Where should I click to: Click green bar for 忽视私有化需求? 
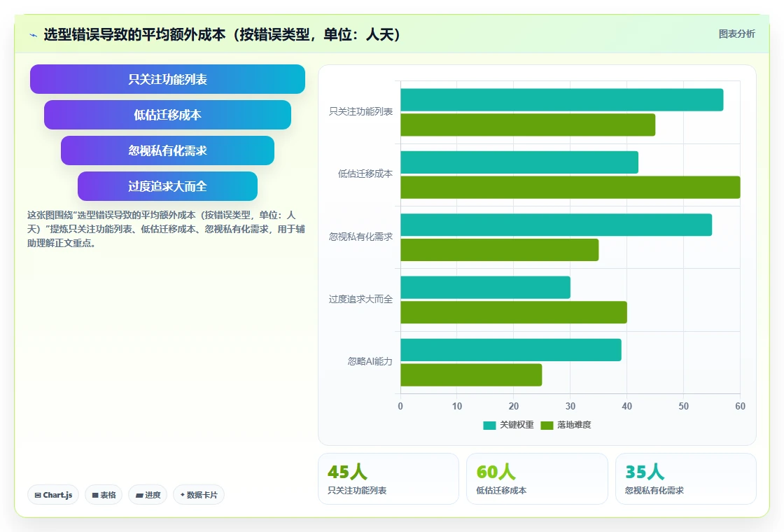click(x=500, y=250)
